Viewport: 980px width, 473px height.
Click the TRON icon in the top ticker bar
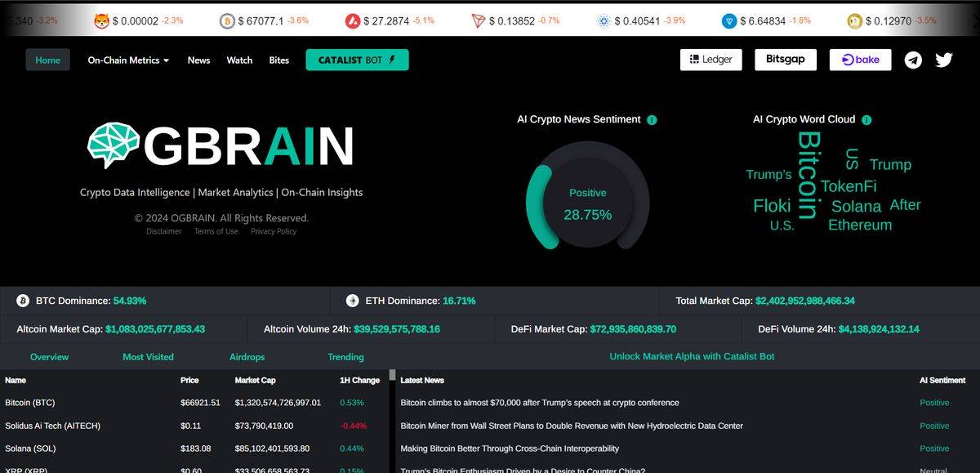coord(479,21)
